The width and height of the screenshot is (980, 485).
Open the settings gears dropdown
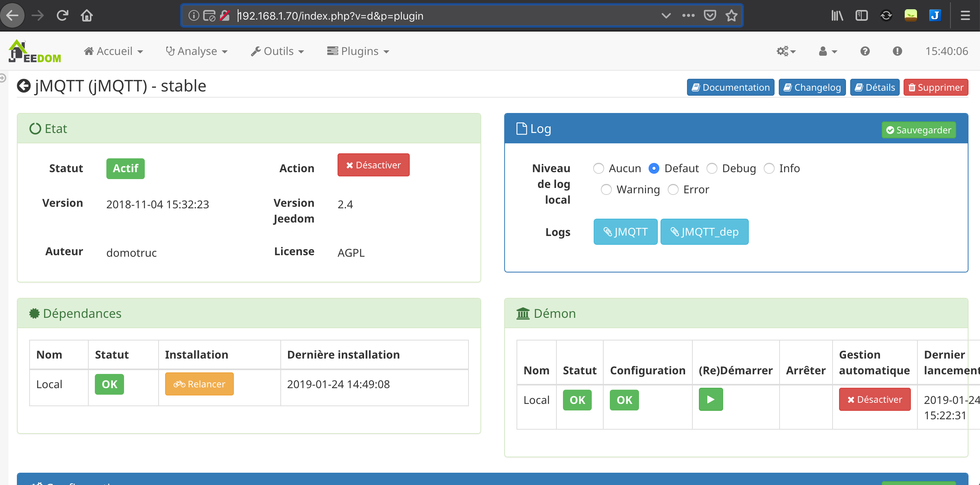(786, 51)
